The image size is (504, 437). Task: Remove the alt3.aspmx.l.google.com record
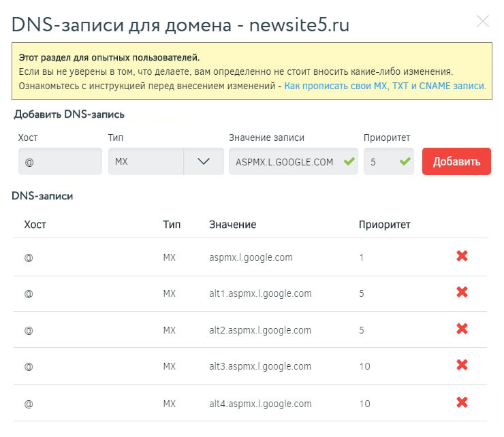click(x=462, y=366)
